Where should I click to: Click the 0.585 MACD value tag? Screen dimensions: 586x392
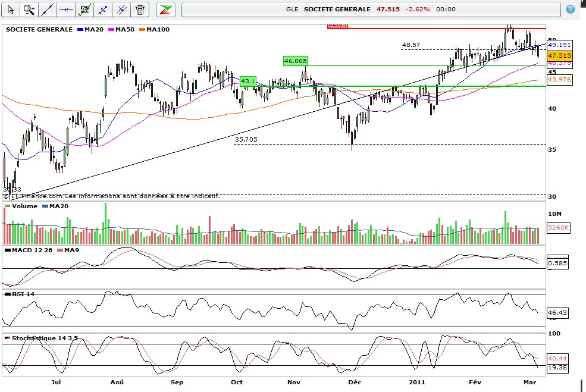[x=557, y=263]
